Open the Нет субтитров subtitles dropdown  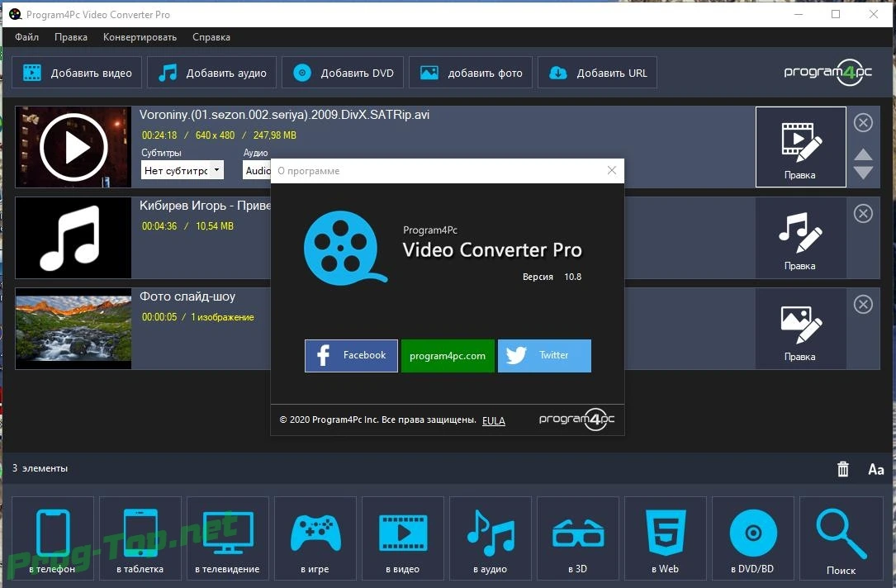pyautogui.click(x=183, y=170)
